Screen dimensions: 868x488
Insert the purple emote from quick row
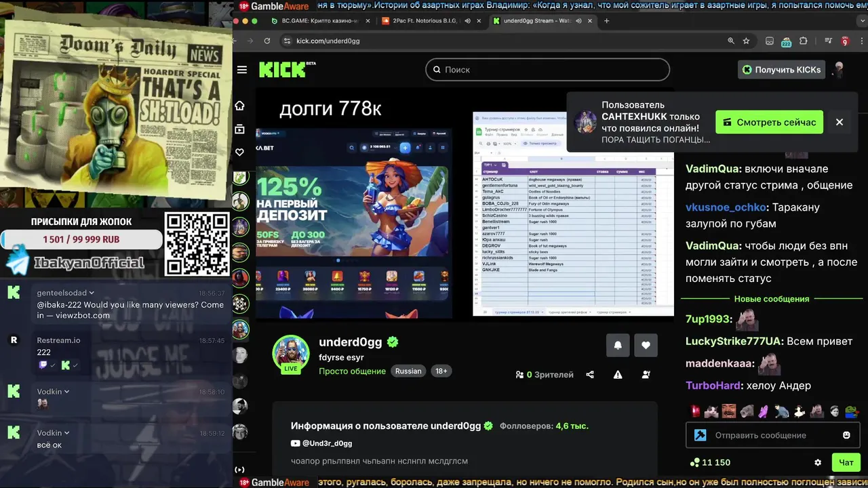(x=763, y=411)
